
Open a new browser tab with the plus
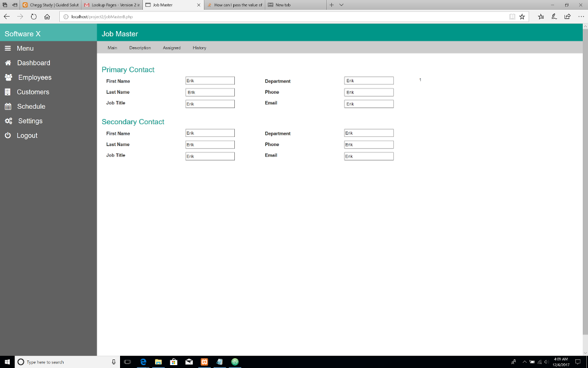pyautogui.click(x=332, y=5)
